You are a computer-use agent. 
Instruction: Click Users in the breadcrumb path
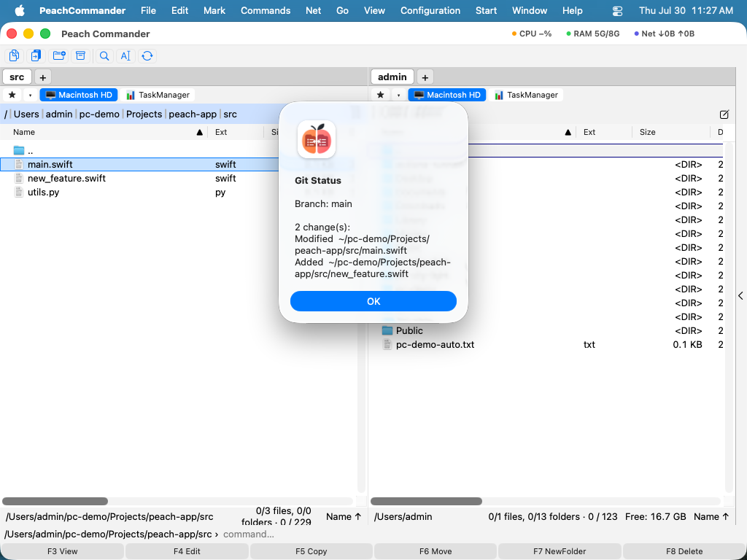[26, 114]
